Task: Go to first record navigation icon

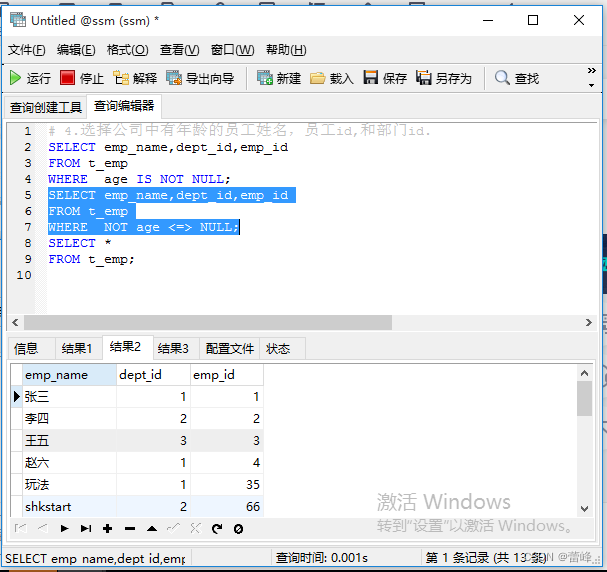Action: 20,529
